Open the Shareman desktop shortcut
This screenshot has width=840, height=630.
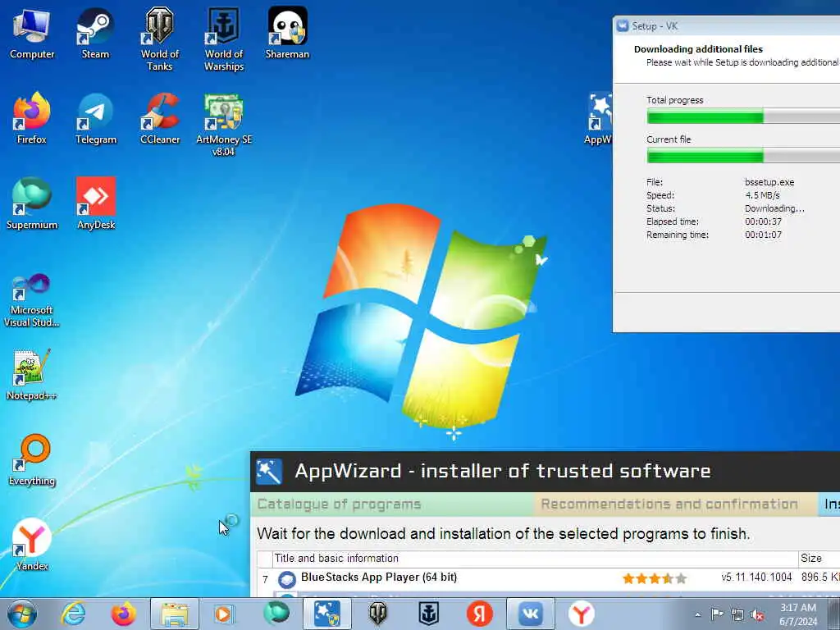pyautogui.click(x=287, y=33)
